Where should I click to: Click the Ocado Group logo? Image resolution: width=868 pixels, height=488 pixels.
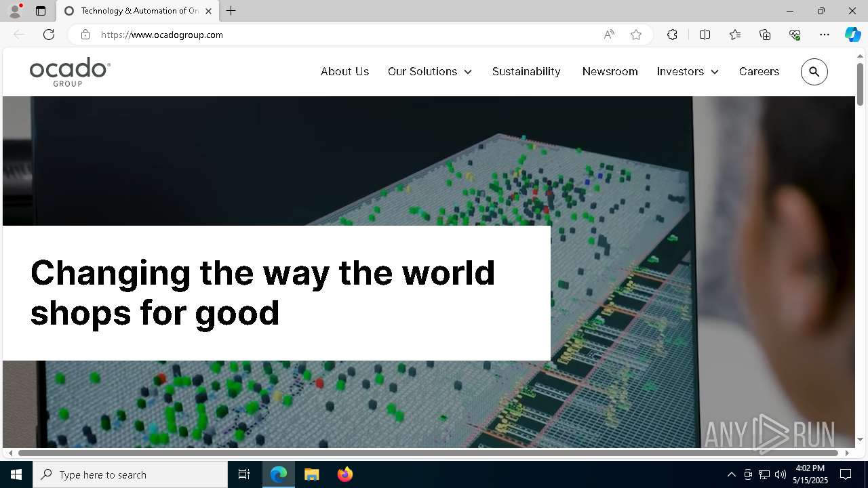pos(70,72)
